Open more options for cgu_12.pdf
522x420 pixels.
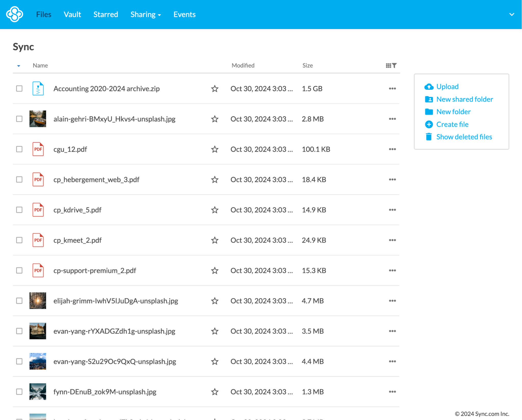point(392,149)
